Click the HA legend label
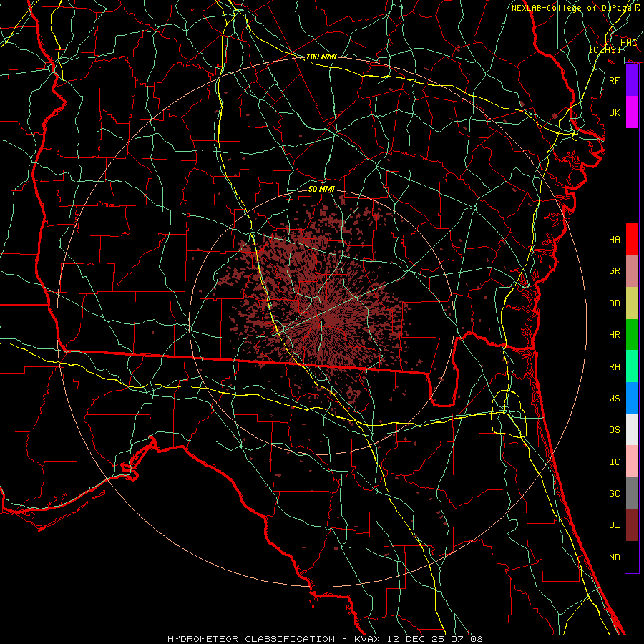The image size is (644, 644). click(x=614, y=240)
